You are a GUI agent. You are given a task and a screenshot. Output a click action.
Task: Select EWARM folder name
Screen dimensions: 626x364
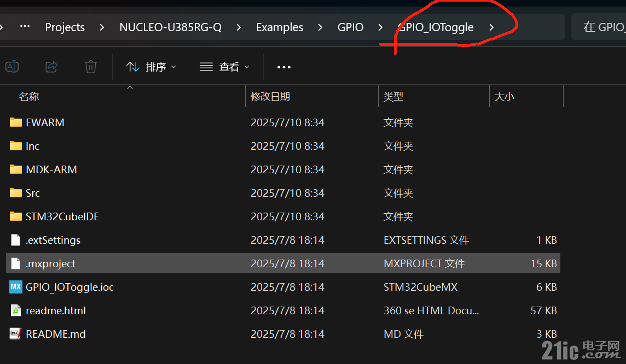click(45, 122)
